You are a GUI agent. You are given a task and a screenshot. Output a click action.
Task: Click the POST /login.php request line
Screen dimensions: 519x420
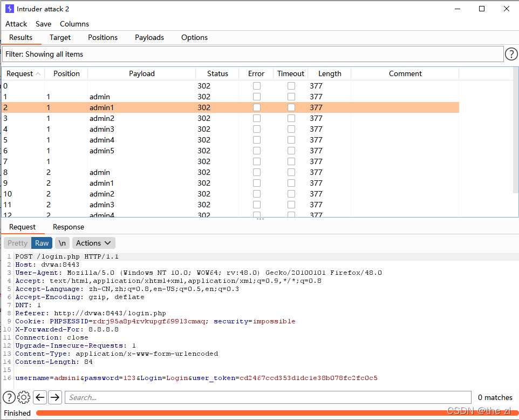[67, 256]
